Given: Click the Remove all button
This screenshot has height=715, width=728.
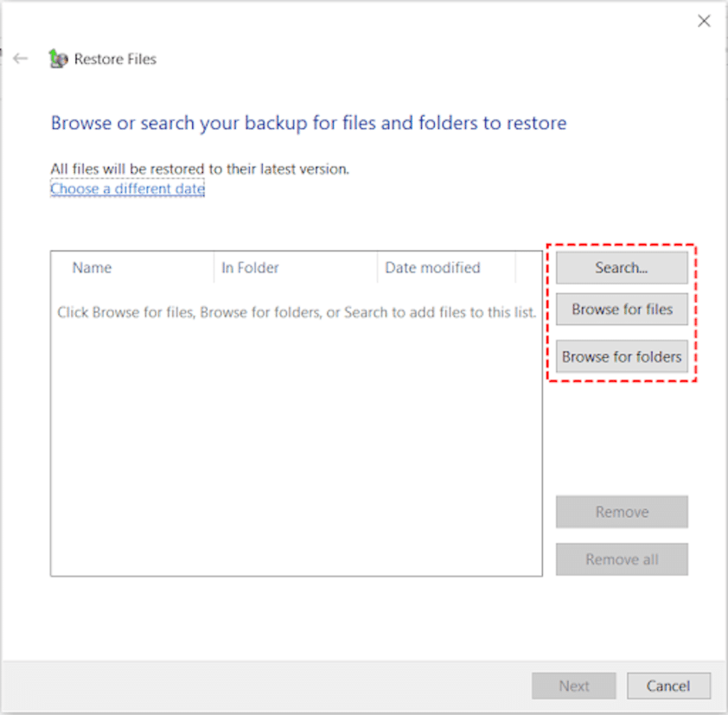Looking at the screenshot, I should [621, 559].
